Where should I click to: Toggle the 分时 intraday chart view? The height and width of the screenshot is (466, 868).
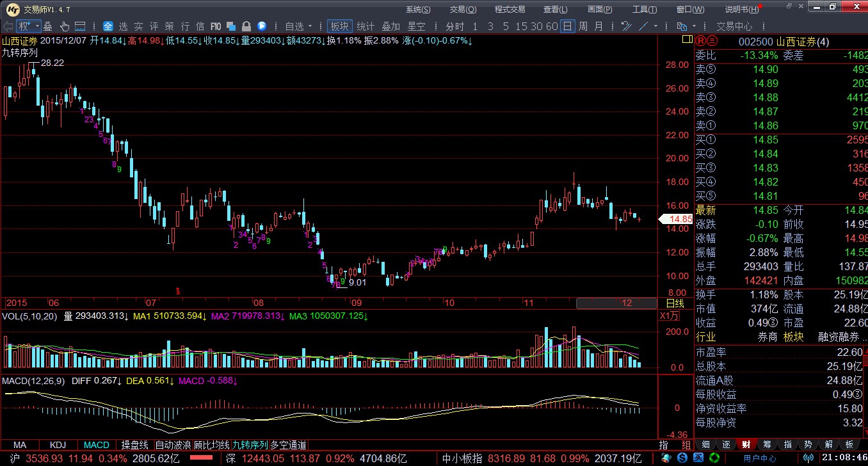coord(454,26)
